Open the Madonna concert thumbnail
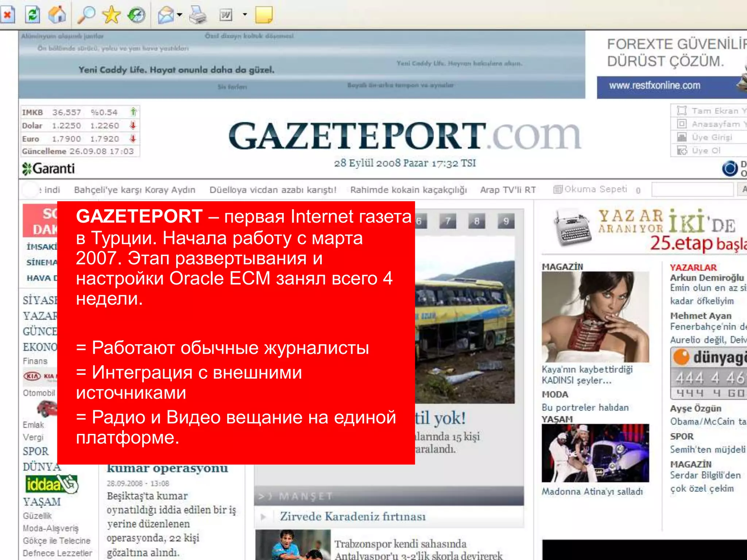Viewport: 747px width, 560px height. tap(595, 453)
